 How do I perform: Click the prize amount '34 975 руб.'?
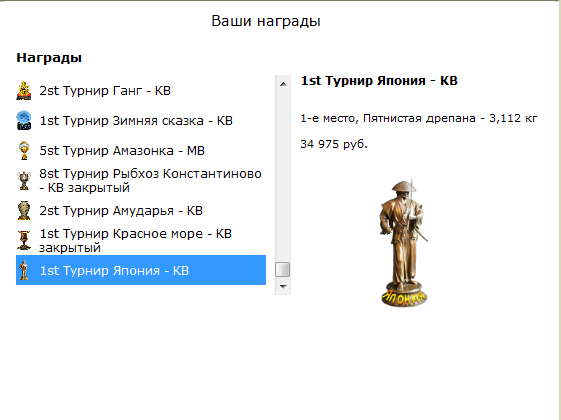334,144
